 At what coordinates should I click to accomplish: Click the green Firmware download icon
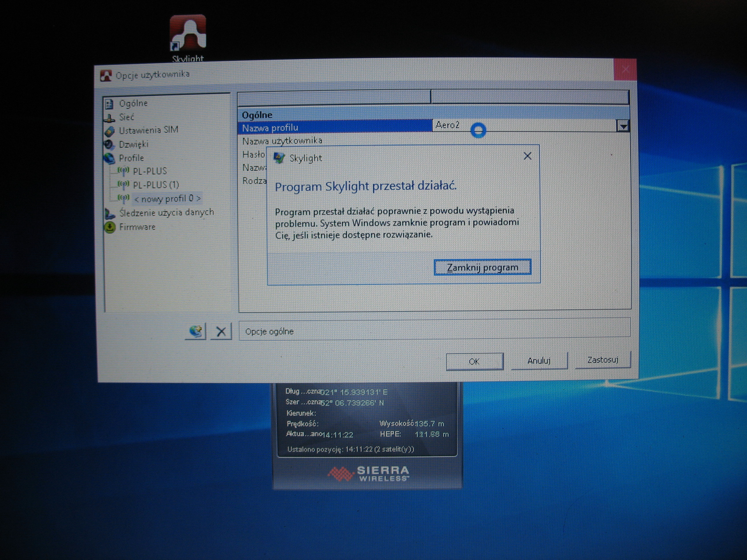tap(110, 227)
